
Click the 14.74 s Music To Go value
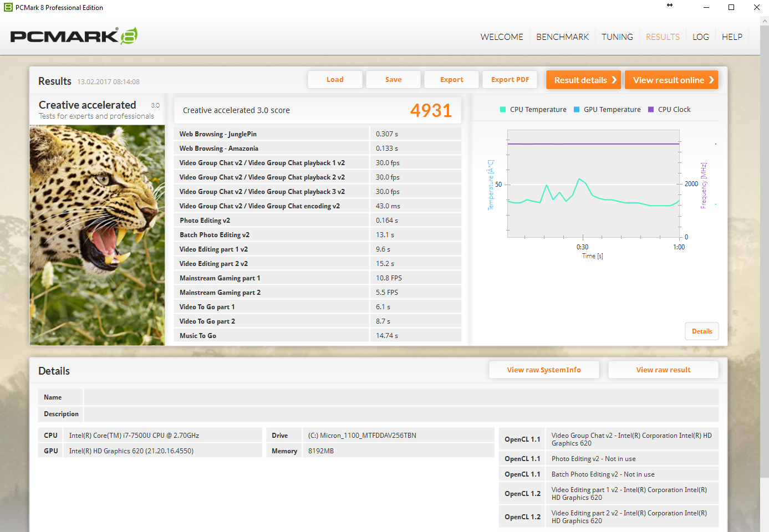pos(387,336)
